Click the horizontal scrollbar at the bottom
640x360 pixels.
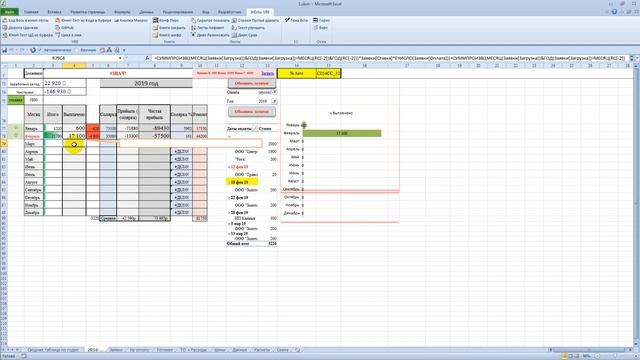590,350
